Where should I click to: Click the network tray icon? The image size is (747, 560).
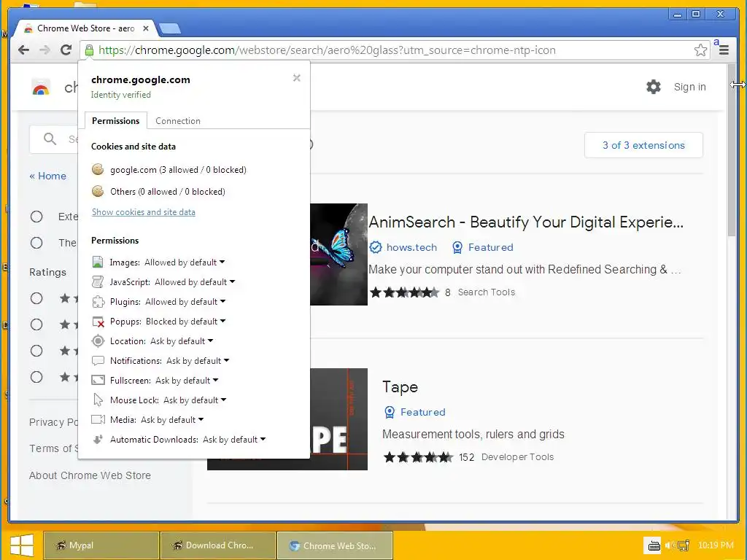pyautogui.click(x=684, y=545)
